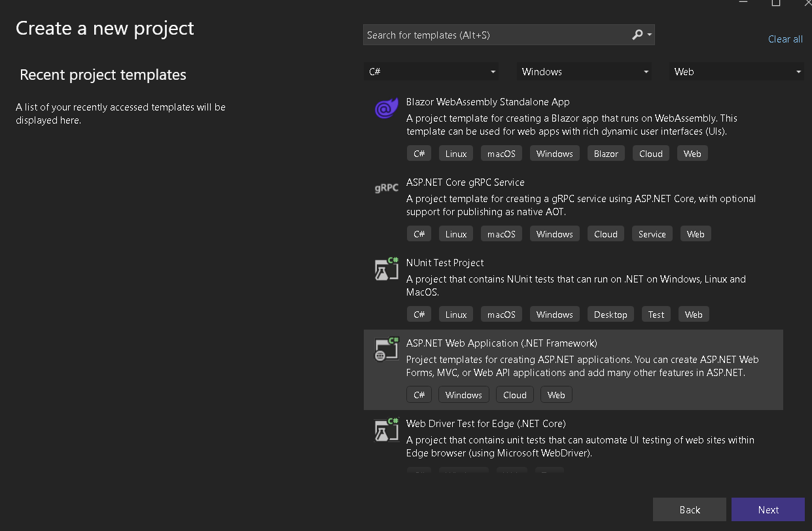The height and width of the screenshot is (531, 812).
Task: Expand the search options arrow
Action: point(650,35)
